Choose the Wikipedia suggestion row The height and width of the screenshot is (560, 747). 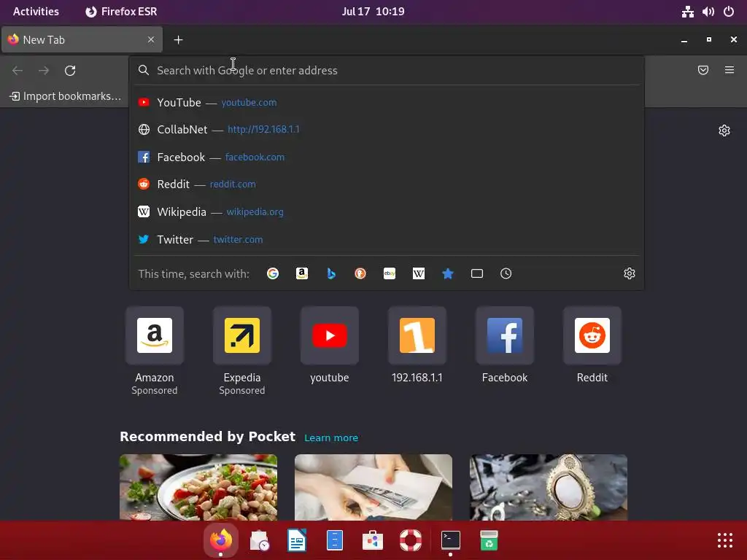pos(387,212)
